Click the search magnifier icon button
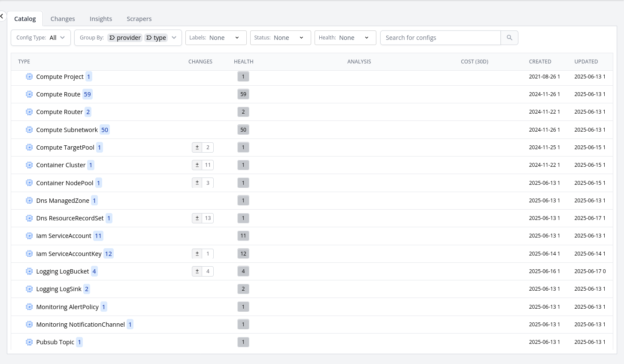The image size is (624, 364). [x=509, y=38]
